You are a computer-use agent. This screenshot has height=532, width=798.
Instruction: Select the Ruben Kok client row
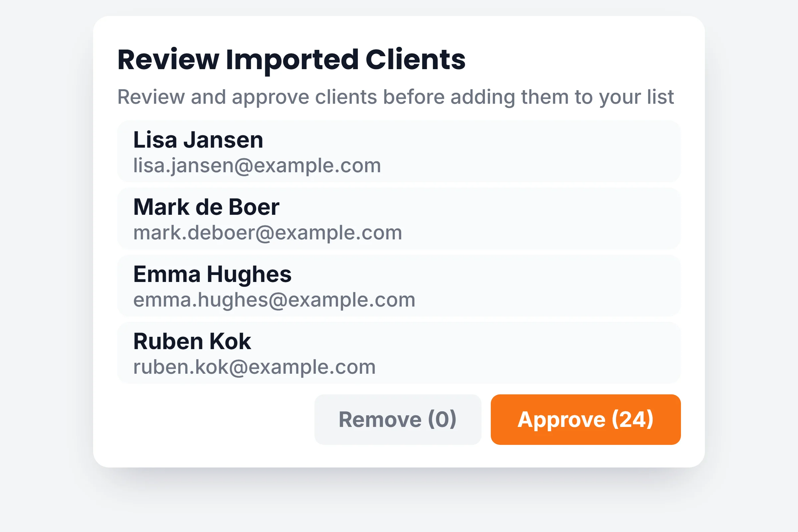[x=399, y=353]
